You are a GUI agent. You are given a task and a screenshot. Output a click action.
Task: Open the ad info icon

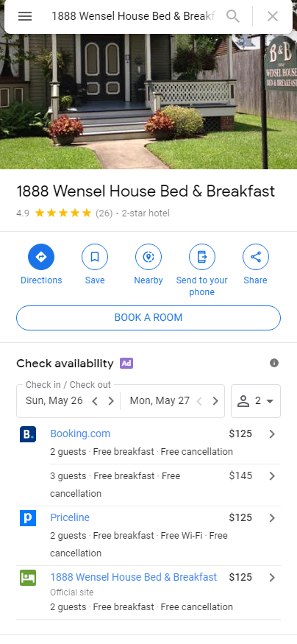coord(274,363)
